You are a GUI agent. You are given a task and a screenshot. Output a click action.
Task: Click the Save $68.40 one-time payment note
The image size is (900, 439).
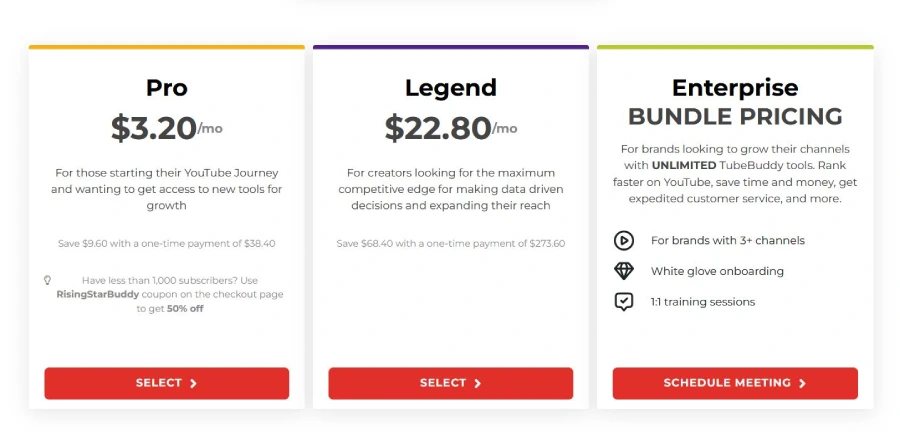pos(451,243)
